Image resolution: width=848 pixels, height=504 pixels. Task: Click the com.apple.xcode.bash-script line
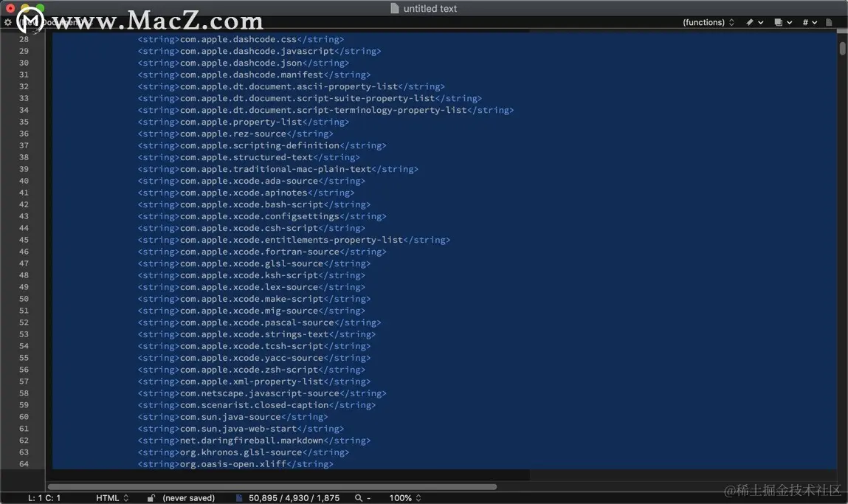pos(254,204)
